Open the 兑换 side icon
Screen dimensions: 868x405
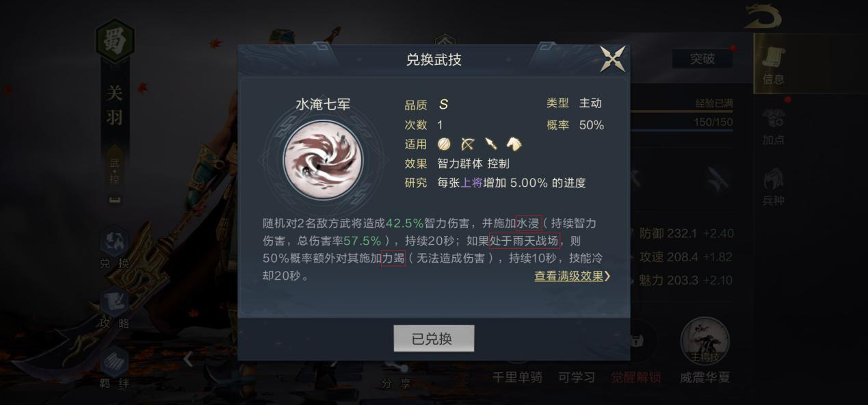click(x=114, y=248)
